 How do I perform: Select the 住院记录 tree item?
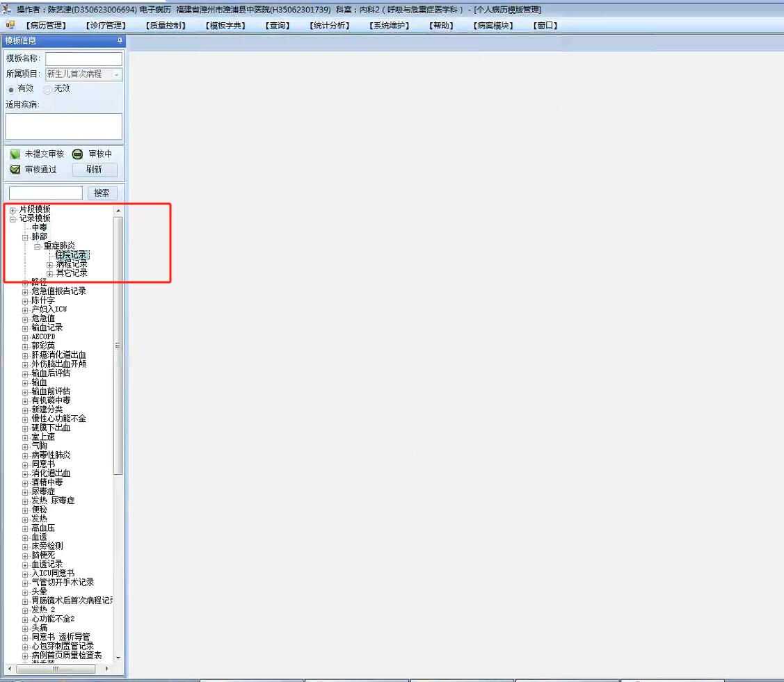pyautogui.click(x=71, y=255)
